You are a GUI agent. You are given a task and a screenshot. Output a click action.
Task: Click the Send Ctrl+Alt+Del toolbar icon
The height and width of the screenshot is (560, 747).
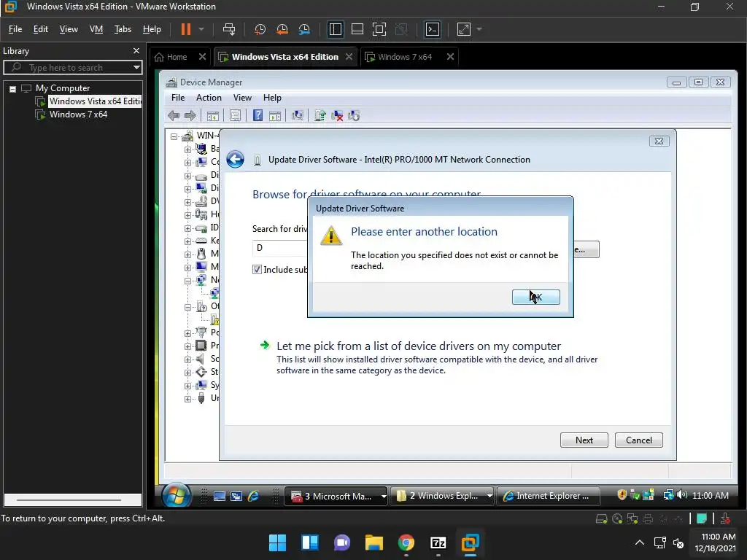229,29
